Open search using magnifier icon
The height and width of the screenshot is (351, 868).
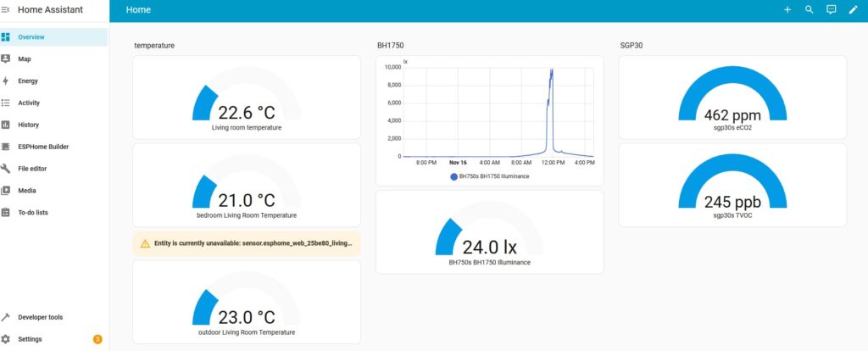(x=810, y=9)
